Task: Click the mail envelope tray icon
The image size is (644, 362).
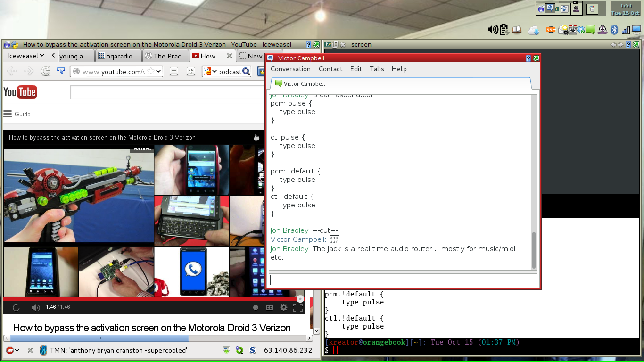Action: 563,30
